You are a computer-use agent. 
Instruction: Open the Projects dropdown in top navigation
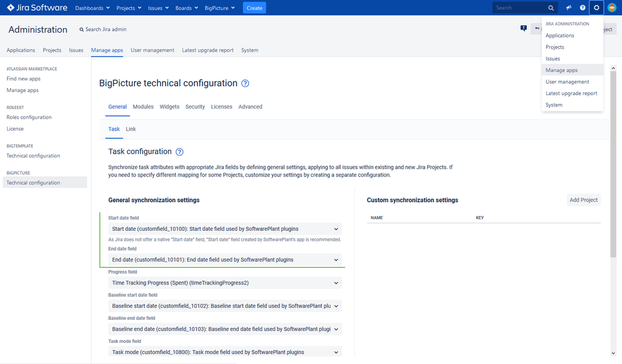tap(128, 8)
